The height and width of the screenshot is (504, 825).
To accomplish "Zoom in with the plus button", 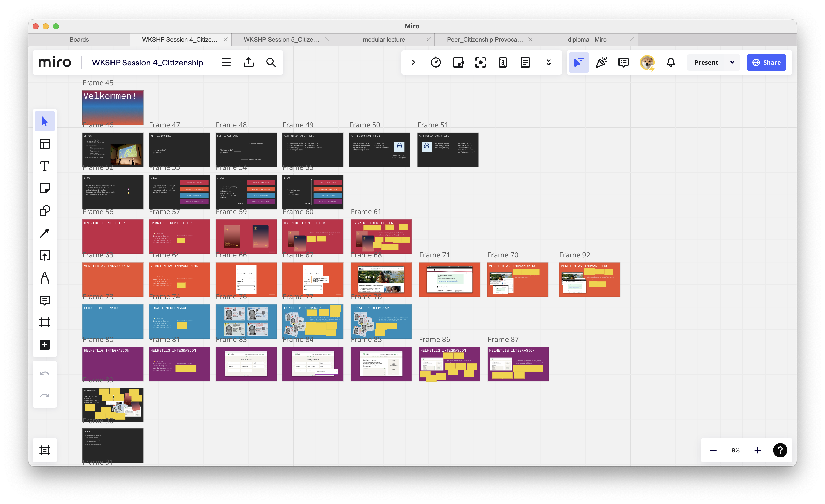I will pyautogui.click(x=758, y=450).
